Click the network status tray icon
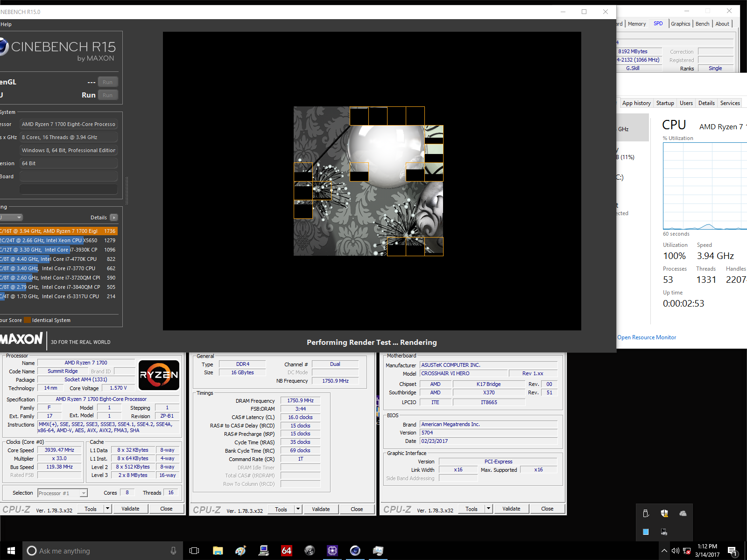This screenshot has height=560, width=747. [x=687, y=551]
